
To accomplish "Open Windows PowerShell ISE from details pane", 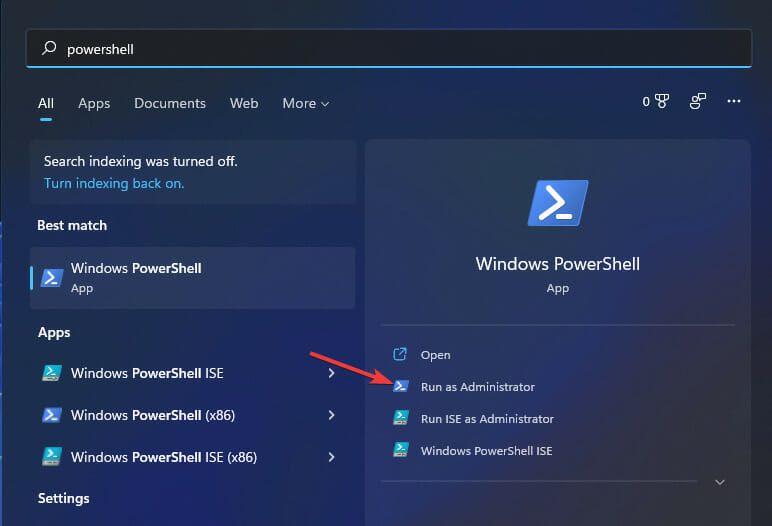I will pyautogui.click(x=486, y=451).
